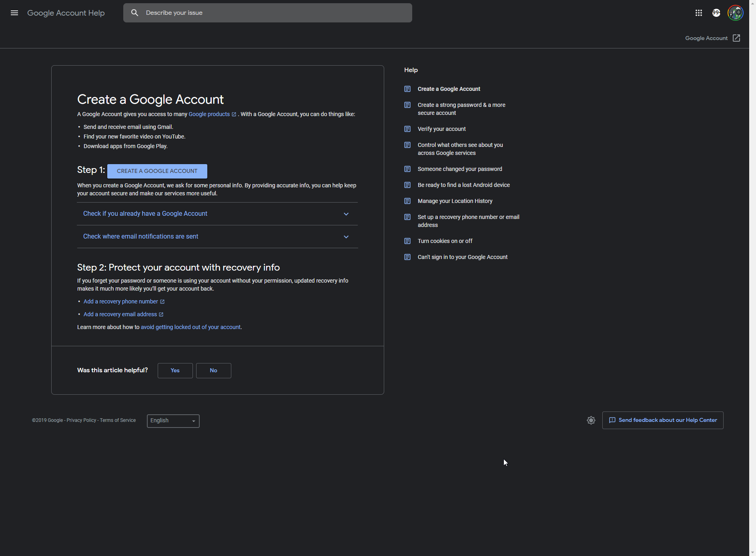
Task: Open avoid getting locked out link
Action: coord(191,327)
